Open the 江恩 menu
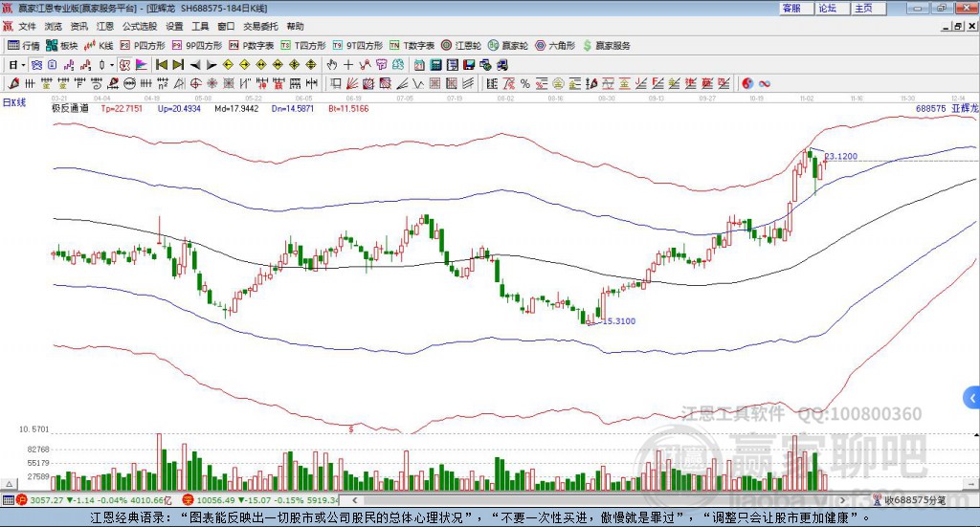Image resolution: width=980 pixels, height=527 pixels. tap(105, 26)
